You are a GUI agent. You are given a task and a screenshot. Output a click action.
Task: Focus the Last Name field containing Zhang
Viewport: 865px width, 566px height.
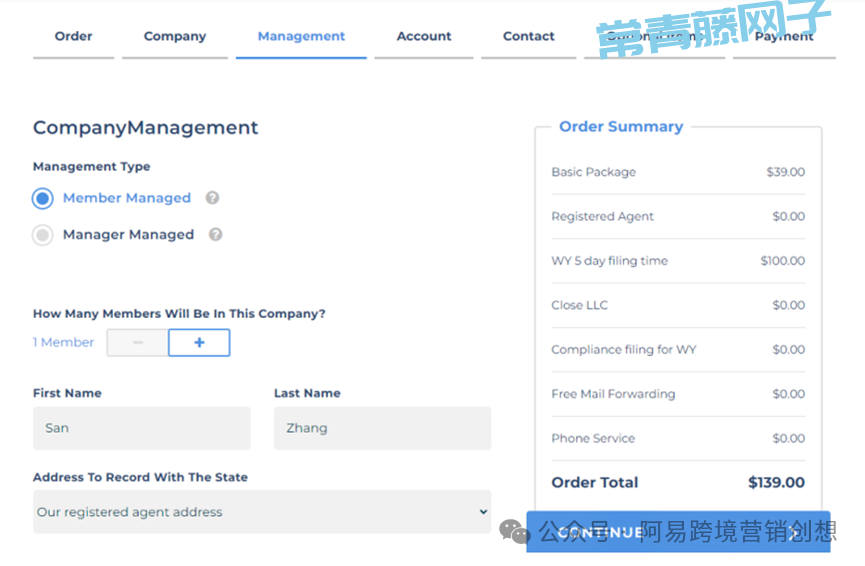382,428
